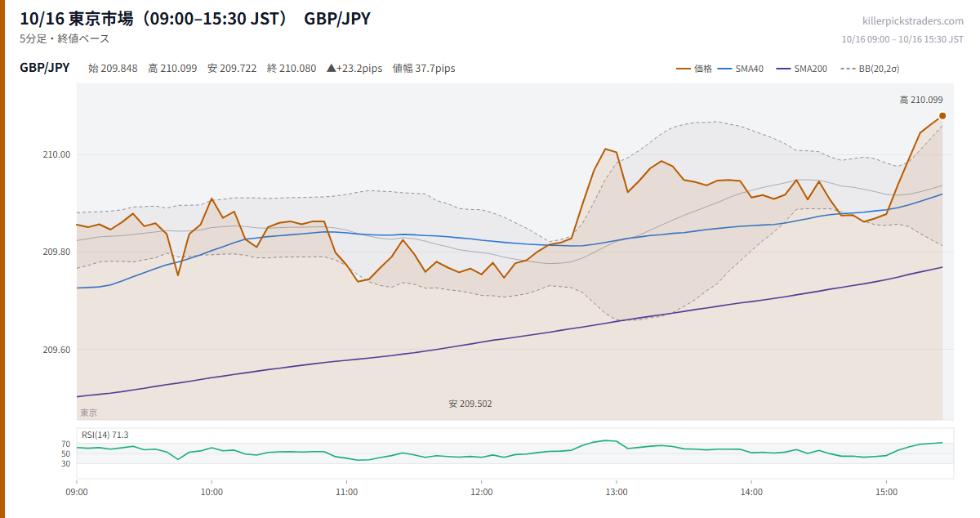
Task: Toggle the BB(20,2σ) legend entry
Action: 870,69
